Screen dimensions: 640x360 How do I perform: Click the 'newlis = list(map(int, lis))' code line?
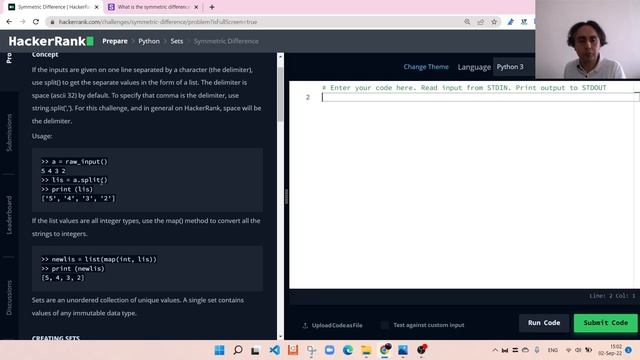click(99, 259)
